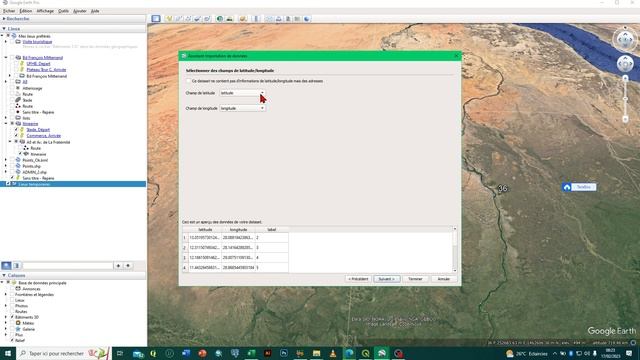Image resolution: width=640 pixels, height=360 pixels.
Task: Expand the Points.shp tree item
Action: (x=6, y=166)
